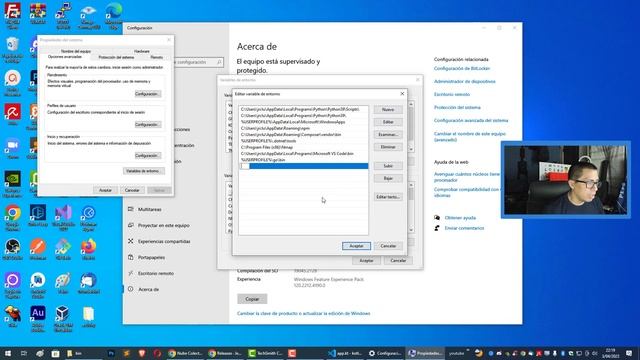Select %USERPROFILE% WindowsApps path entry

click(x=303, y=122)
